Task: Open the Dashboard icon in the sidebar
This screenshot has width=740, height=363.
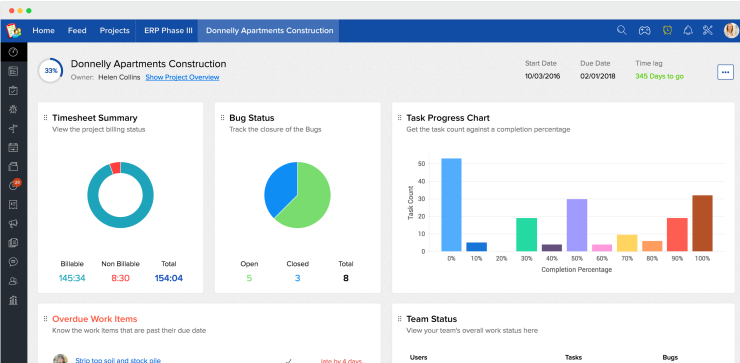Action: (13, 52)
